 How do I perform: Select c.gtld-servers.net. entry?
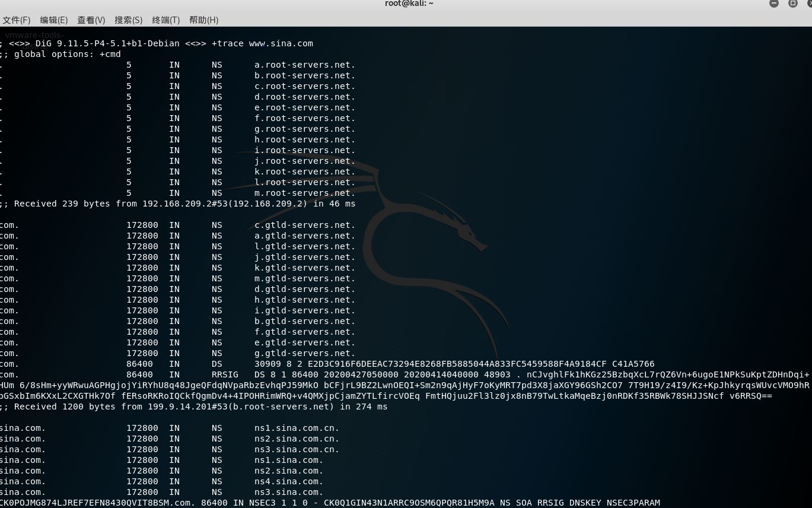[x=305, y=225]
